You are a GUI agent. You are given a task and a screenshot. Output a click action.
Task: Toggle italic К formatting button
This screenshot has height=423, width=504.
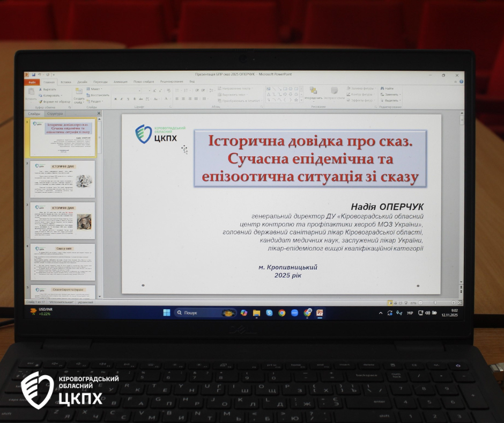pos(122,99)
